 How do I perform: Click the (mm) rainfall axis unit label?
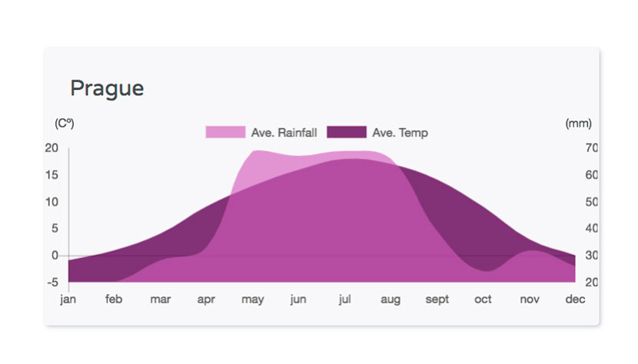pos(579,123)
